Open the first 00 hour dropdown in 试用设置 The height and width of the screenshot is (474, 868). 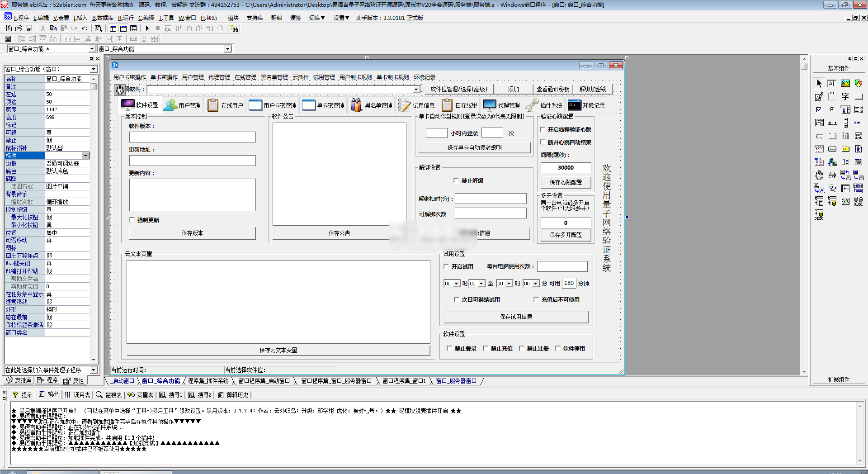point(456,284)
